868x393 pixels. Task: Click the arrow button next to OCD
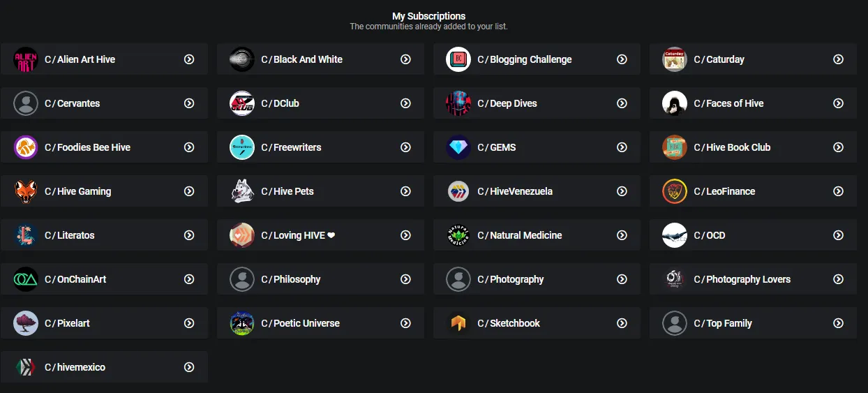point(838,235)
